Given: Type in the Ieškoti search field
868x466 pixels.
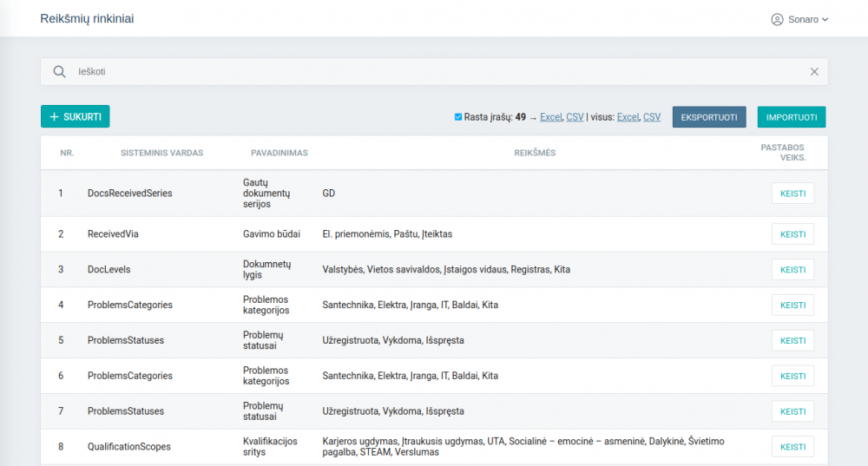Looking at the screenshot, I should coord(434,72).
